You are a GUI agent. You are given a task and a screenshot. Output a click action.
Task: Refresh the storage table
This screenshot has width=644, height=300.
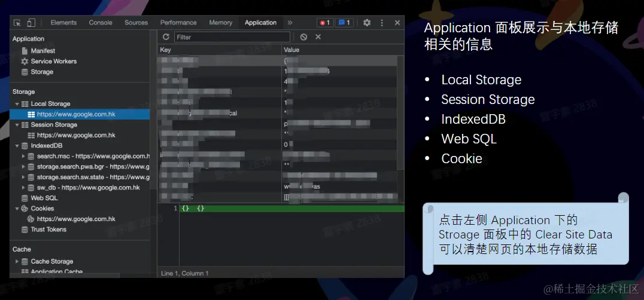[x=166, y=37]
